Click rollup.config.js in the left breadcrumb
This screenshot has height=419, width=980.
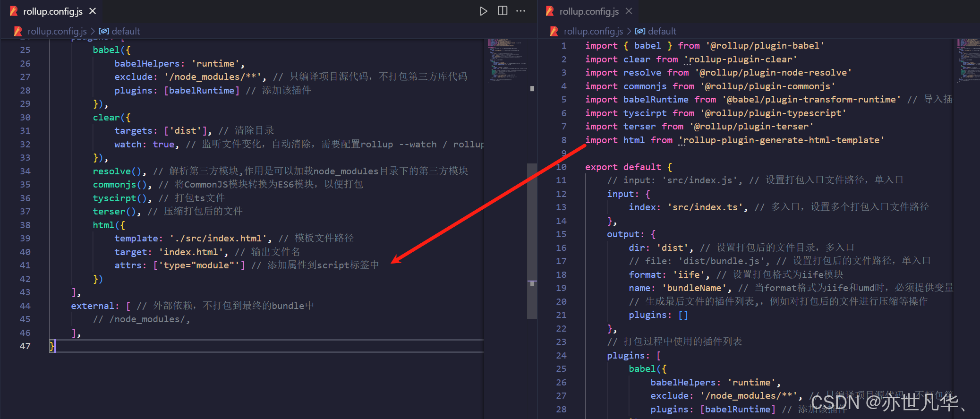57,31
